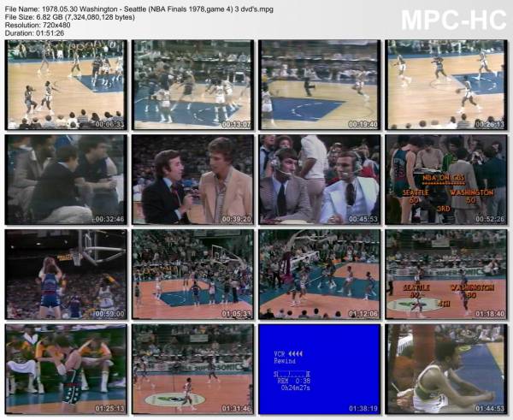Choose the 4th quarter score frame 01:18:40
The image size is (513, 420).
coord(446,275)
